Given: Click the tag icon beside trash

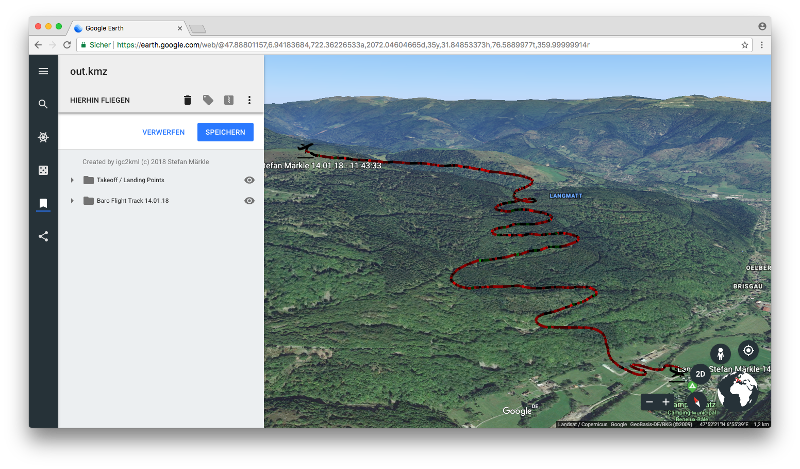Looking at the screenshot, I should 208,100.
